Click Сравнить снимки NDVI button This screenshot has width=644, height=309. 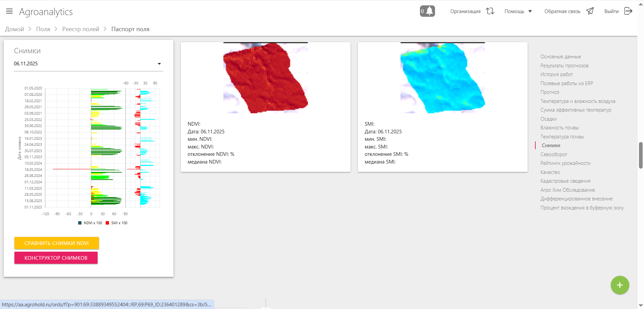[x=56, y=243]
